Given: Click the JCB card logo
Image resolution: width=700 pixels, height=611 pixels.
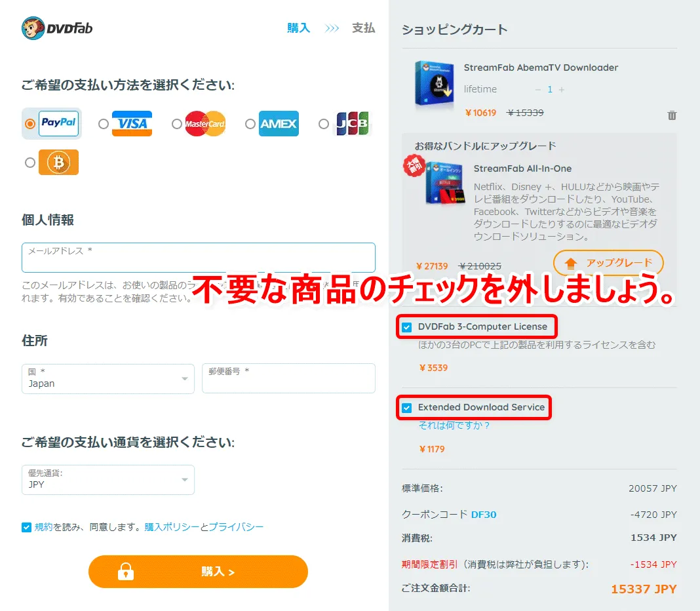Looking at the screenshot, I should tap(352, 123).
